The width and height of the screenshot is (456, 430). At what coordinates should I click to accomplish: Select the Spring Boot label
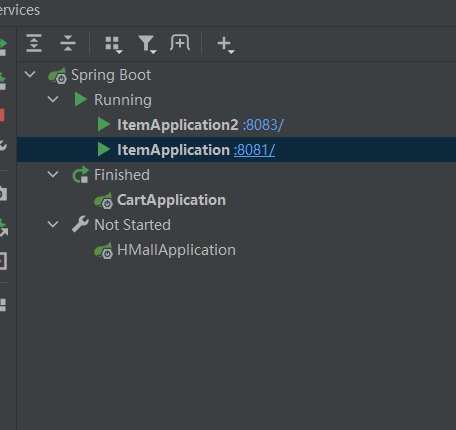point(111,75)
